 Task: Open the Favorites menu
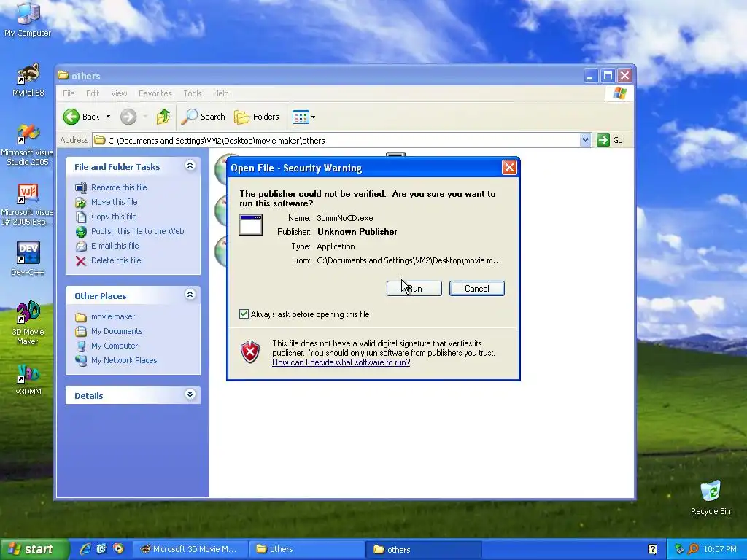(155, 93)
